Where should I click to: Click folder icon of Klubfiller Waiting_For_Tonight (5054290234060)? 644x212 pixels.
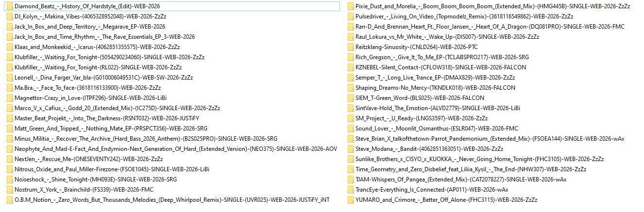[10, 57]
